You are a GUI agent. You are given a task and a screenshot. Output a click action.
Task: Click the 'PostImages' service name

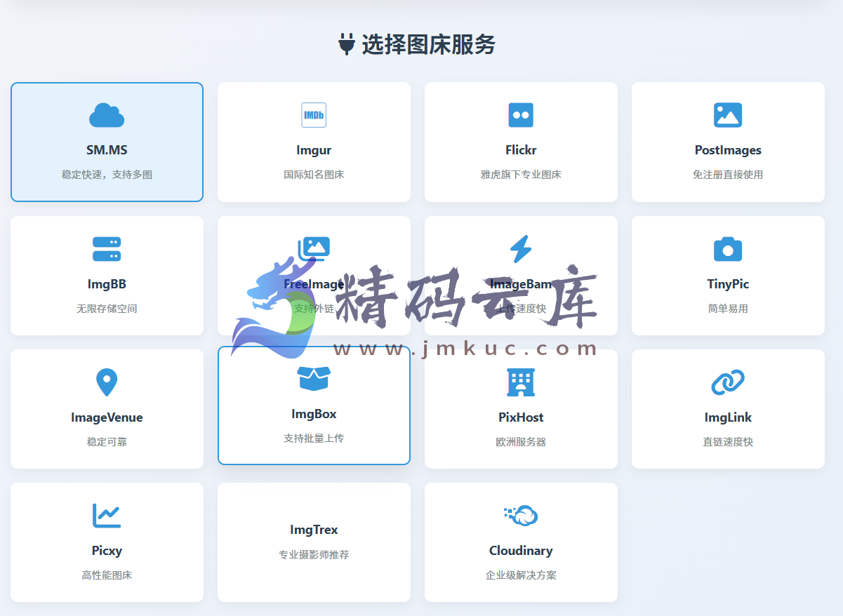tap(728, 150)
